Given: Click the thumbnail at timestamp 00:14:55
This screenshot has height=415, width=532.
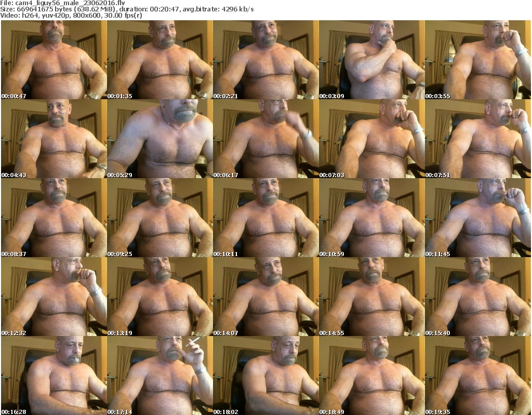Looking at the screenshot, I should click(371, 297).
